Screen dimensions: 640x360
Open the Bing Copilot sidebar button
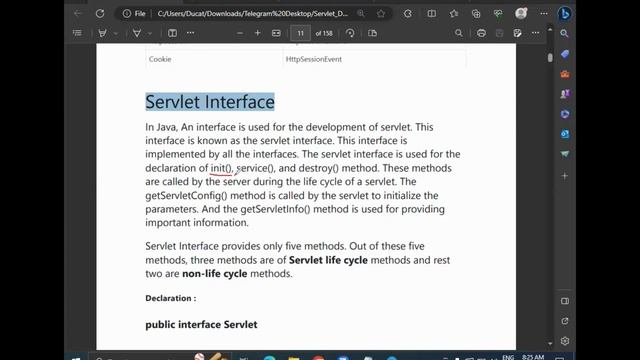[x=564, y=13]
